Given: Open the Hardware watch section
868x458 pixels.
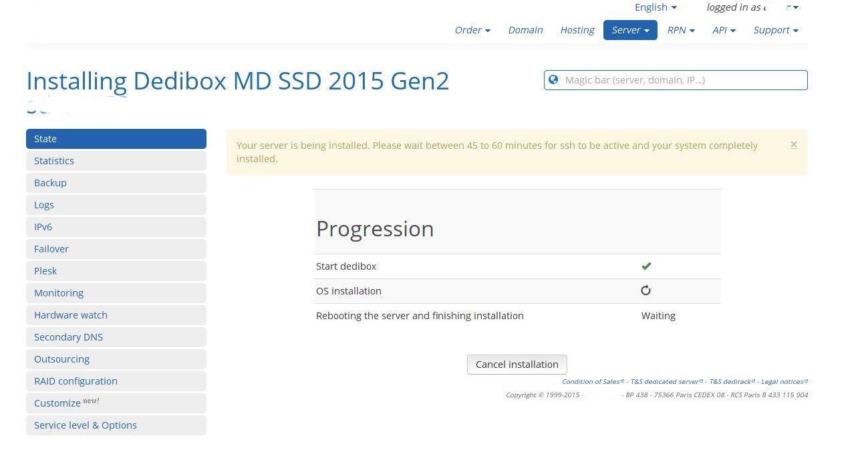Looking at the screenshot, I should tap(116, 315).
